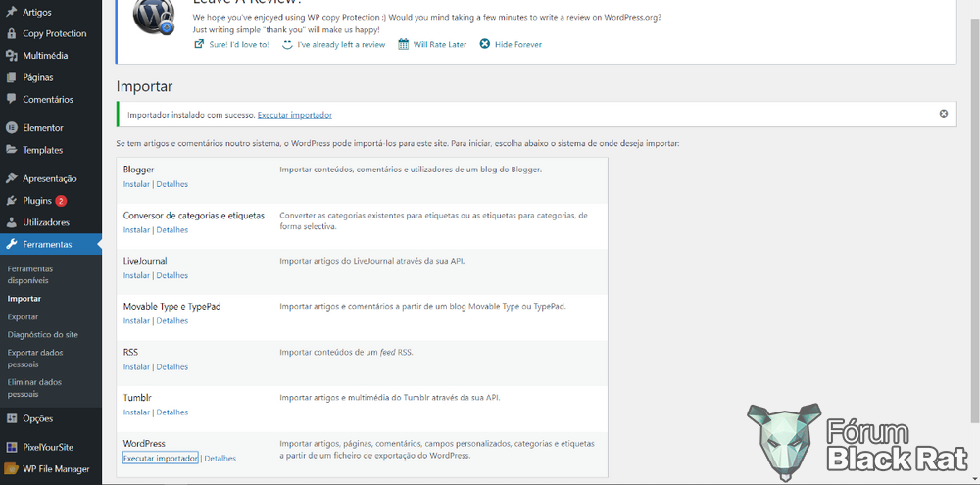Click the Templates folder icon
This screenshot has width=980, height=485.
[x=11, y=150]
